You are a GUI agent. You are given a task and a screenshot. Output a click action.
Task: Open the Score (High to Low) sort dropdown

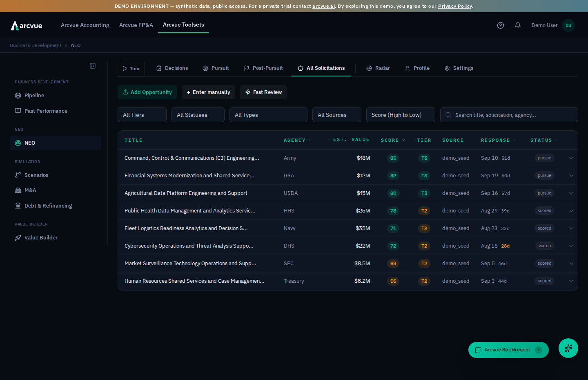(401, 115)
